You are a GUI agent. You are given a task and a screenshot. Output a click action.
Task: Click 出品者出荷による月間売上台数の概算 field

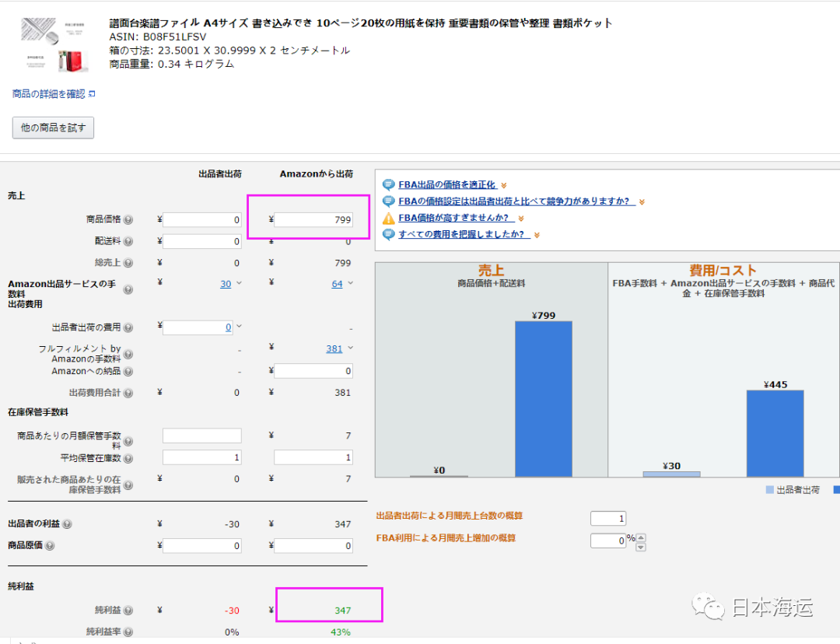(608, 519)
